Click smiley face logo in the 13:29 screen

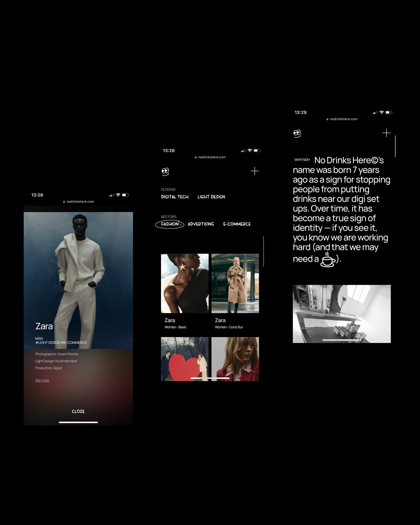(297, 134)
